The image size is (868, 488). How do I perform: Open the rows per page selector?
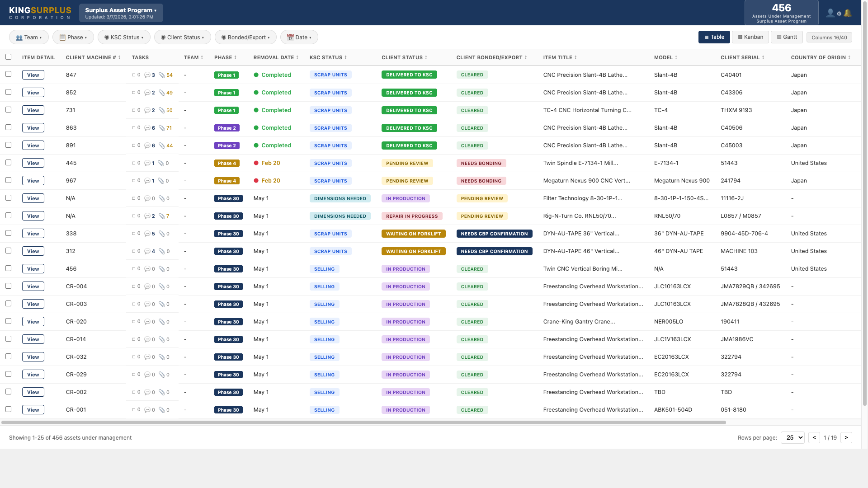(792, 437)
